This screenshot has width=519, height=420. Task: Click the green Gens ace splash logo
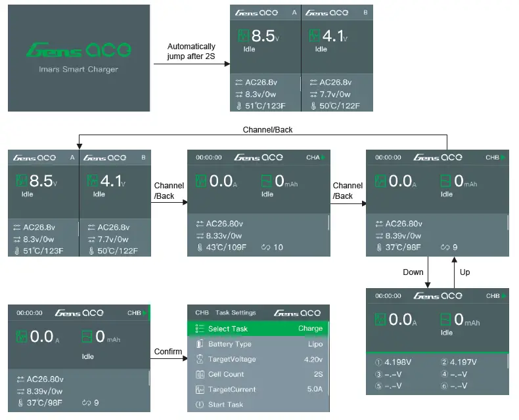(79, 50)
